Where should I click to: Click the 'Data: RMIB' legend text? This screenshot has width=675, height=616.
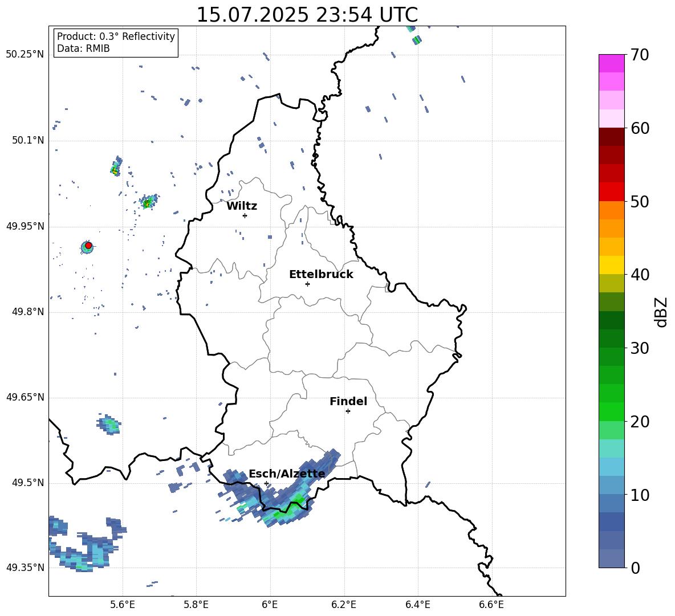tap(83, 48)
